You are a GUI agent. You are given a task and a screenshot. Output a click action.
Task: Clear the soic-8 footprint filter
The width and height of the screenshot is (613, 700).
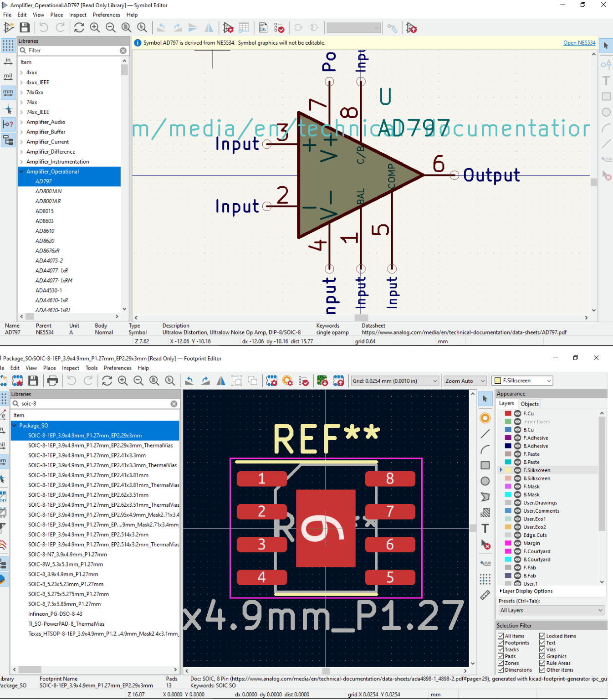pos(174,404)
